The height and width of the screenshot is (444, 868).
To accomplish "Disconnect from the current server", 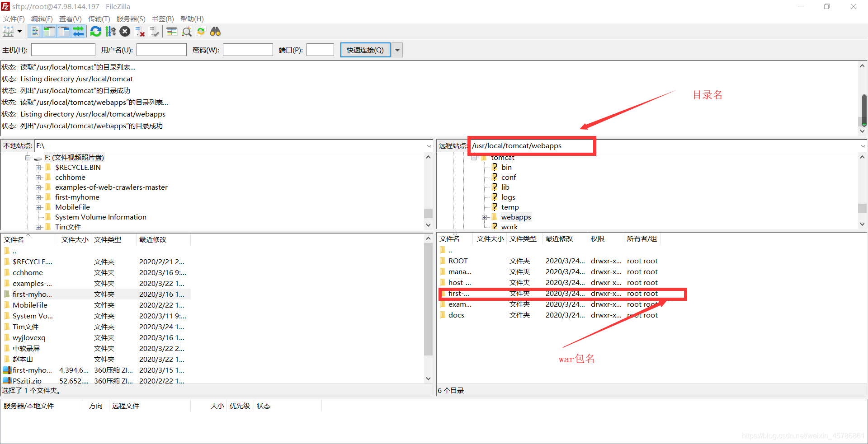I will [x=140, y=32].
